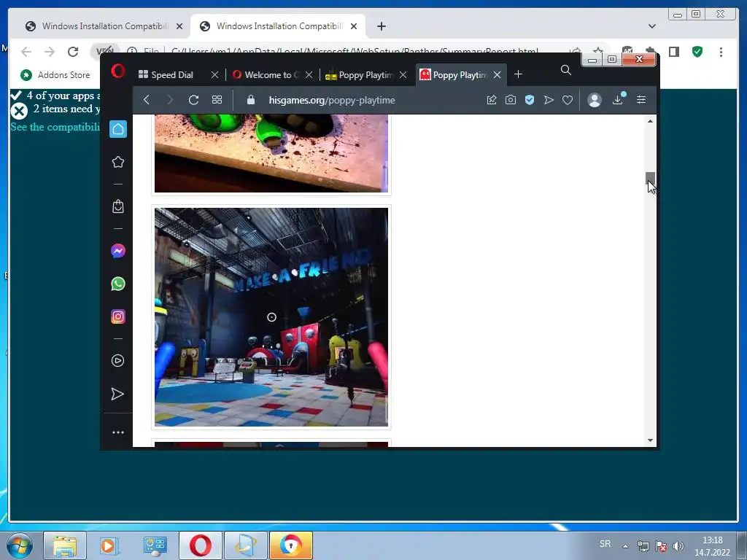Viewport: 747px width, 560px height.
Task: Reload the hisgames.org page in Opera
Action: point(193,100)
